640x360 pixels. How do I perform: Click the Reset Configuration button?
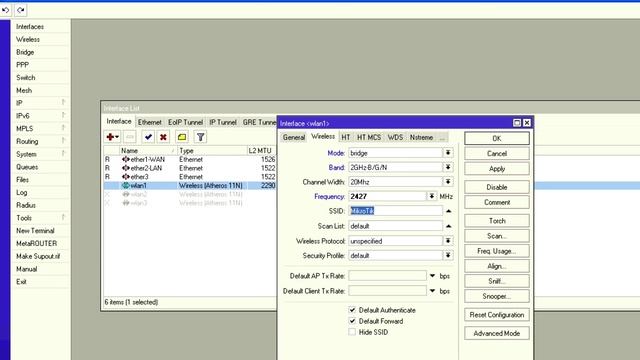click(x=497, y=315)
